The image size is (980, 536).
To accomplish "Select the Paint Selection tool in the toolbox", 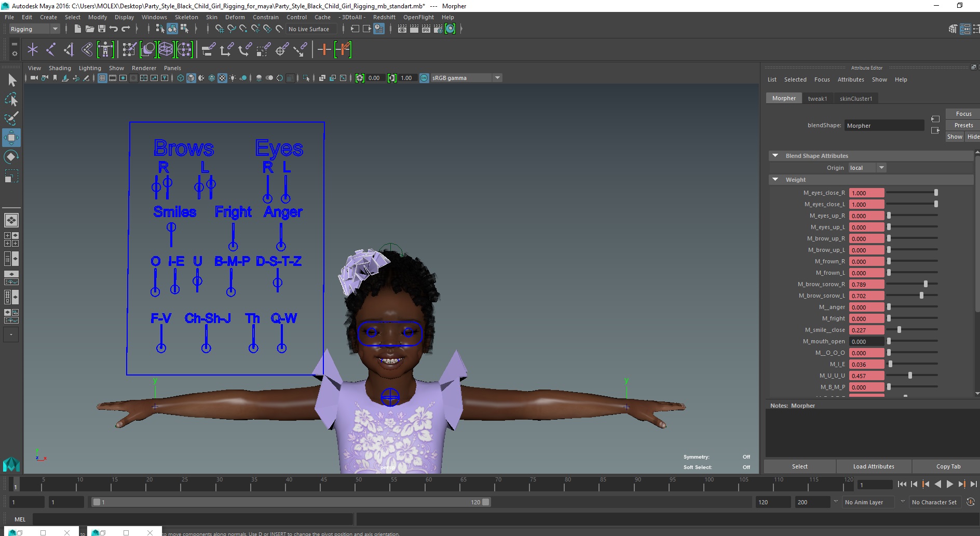I will [x=11, y=118].
